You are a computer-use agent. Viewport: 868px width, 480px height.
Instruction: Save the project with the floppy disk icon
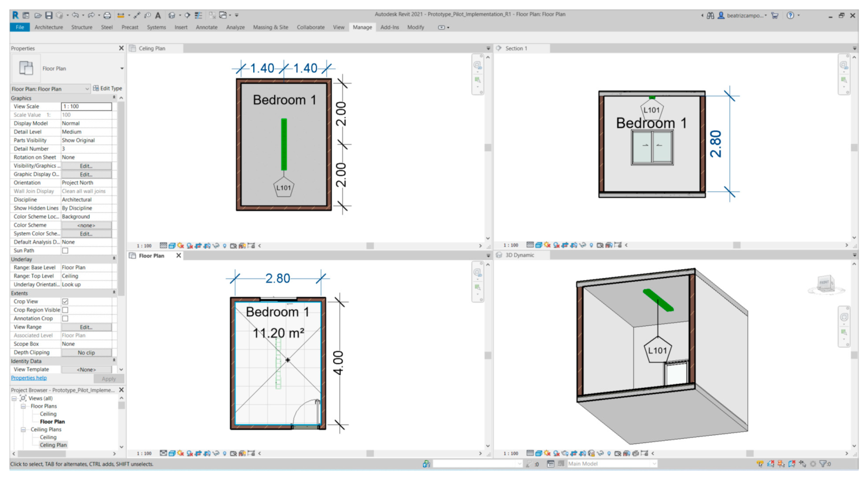coord(49,15)
